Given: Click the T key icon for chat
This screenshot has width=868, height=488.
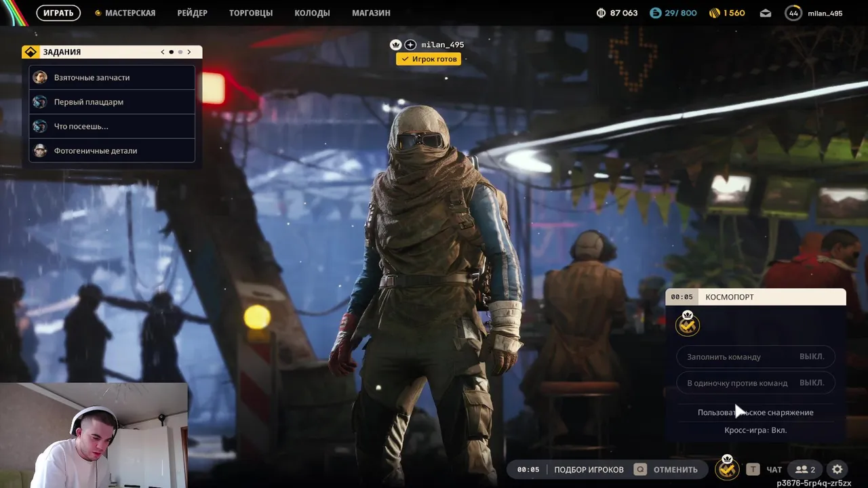Looking at the screenshot, I should click(753, 469).
